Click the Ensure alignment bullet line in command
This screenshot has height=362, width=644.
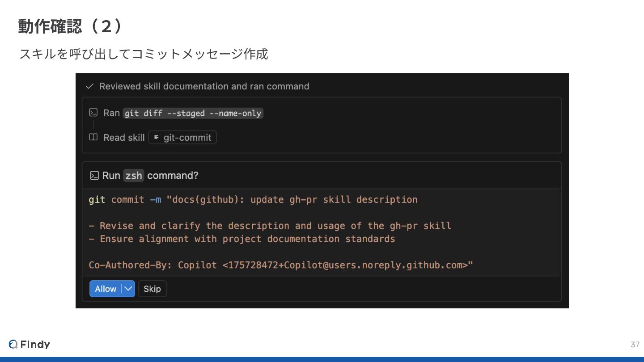point(241,239)
